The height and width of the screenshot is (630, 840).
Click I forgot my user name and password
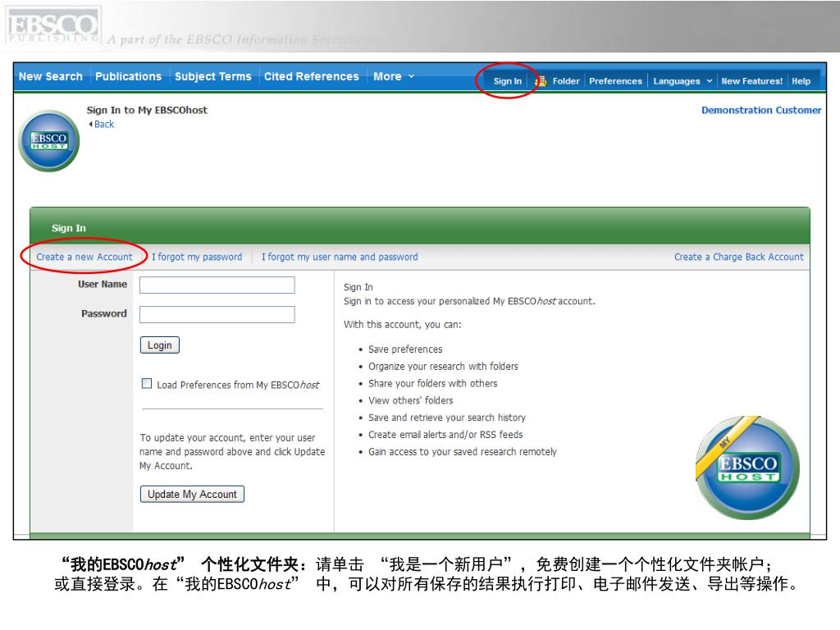[340, 257]
